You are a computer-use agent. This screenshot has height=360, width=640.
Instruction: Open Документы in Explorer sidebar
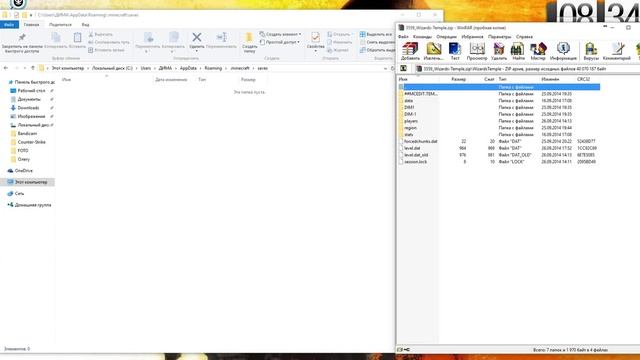tap(29, 99)
